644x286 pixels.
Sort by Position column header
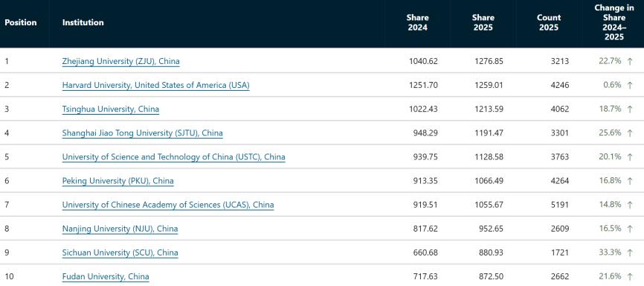21,22
